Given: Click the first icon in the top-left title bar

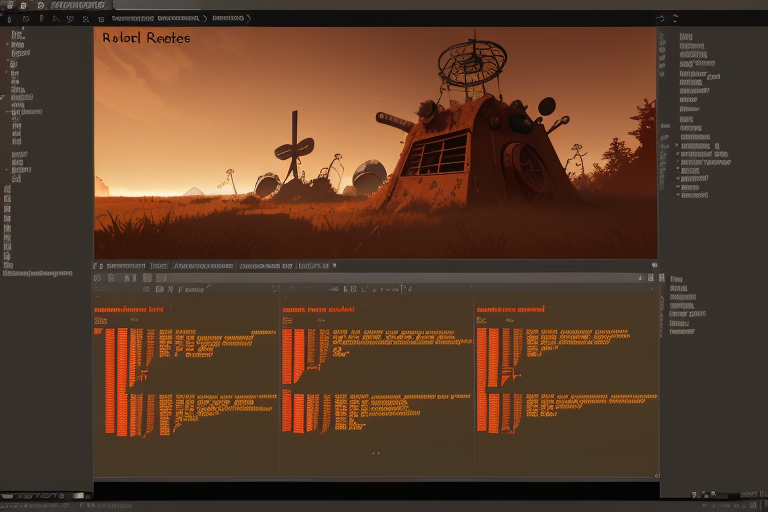Looking at the screenshot, I should point(9,5).
